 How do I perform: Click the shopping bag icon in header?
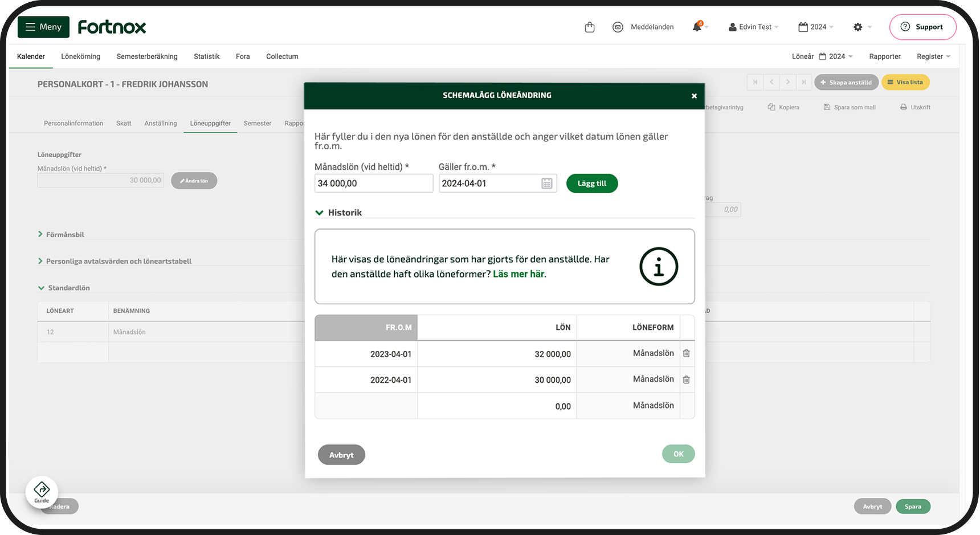(x=590, y=27)
